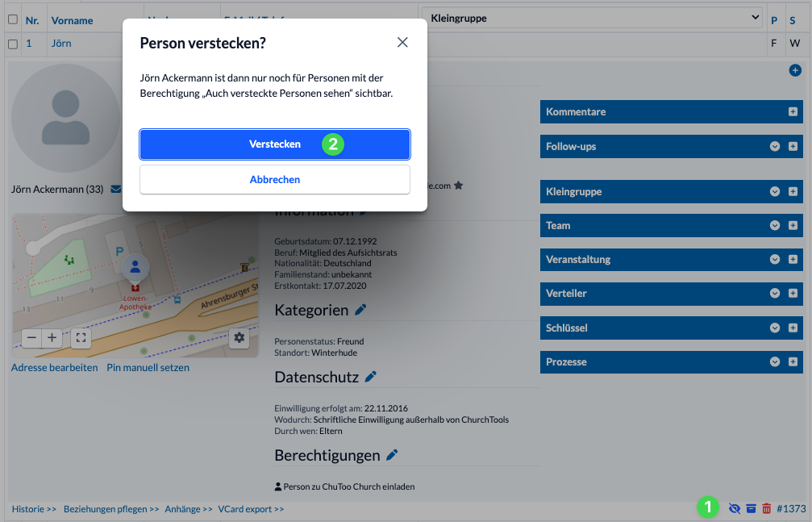The height and width of the screenshot is (522, 812).
Task: Expand the Verteiler section chevron
Action: [775, 294]
